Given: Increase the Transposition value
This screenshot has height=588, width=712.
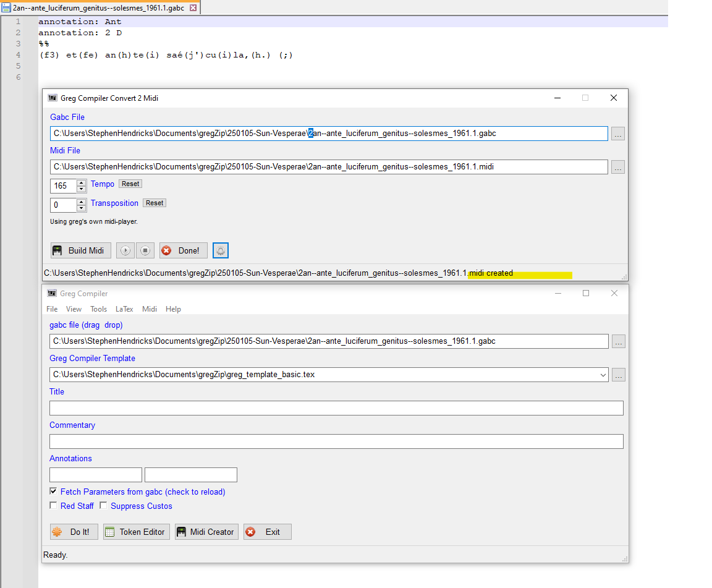Looking at the screenshot, I should (x=82, y=202).
